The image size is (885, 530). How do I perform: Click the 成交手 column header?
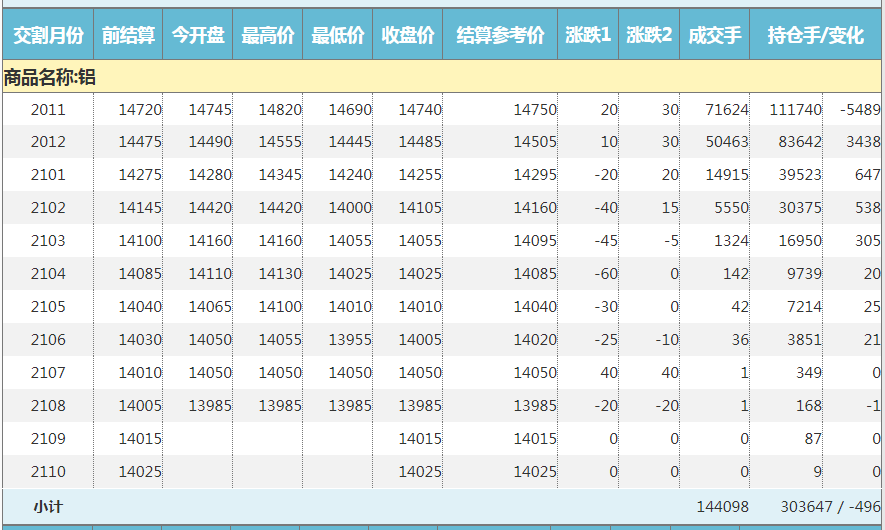715,36
